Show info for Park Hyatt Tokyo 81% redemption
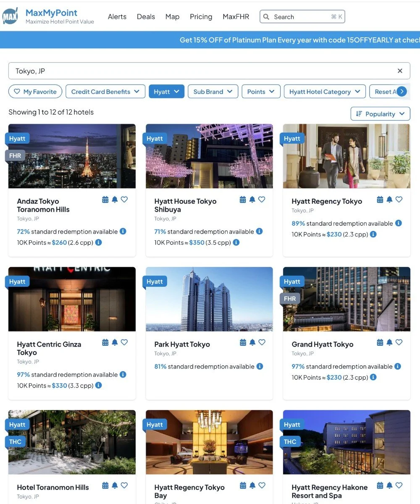This screenshot has width=420, height=504. [260, 366]
